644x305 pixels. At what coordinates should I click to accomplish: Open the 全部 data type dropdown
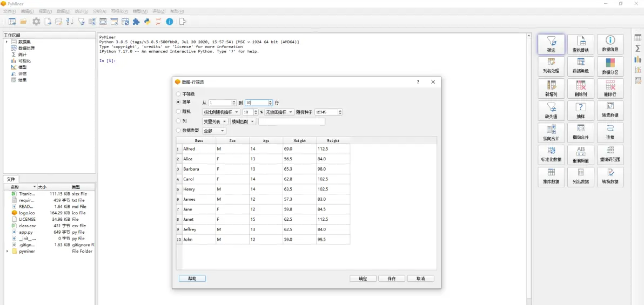[214, 131]
